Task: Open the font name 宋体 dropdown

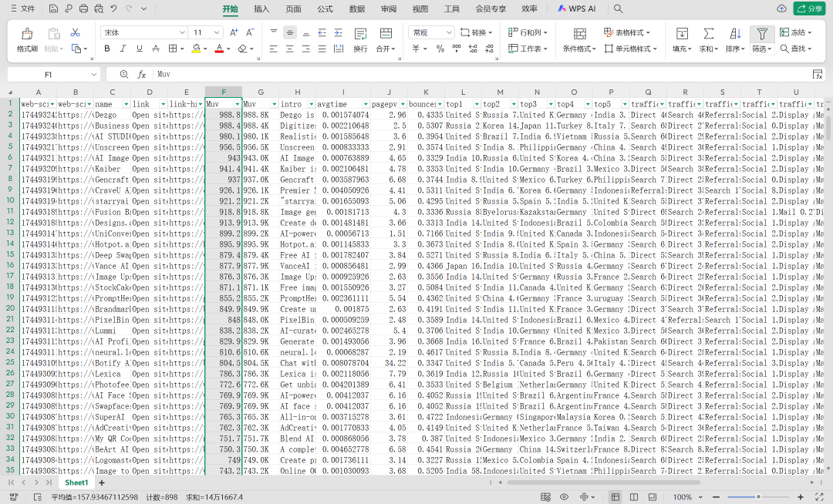Action: 182,32
